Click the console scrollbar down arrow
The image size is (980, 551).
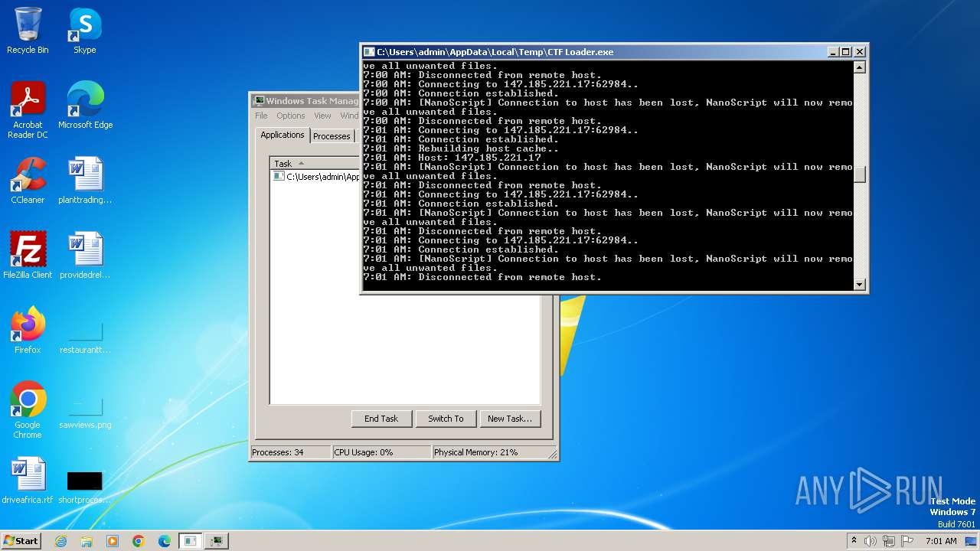tap(859, 285)
